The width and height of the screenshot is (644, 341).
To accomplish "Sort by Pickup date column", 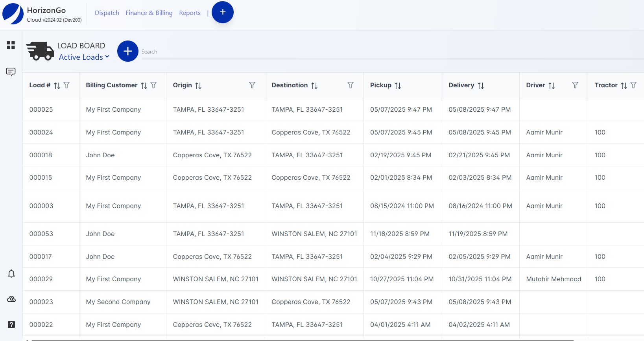I will [x=398, y=86].
